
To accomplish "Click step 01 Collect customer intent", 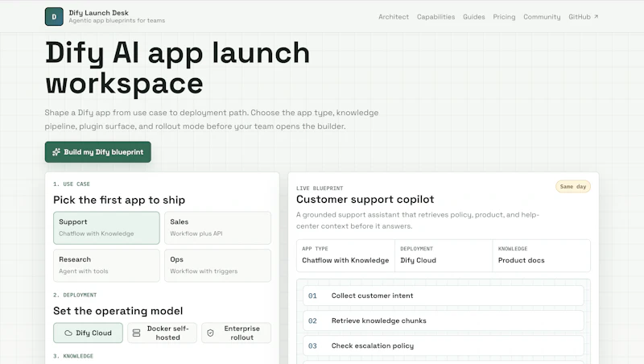I will click(x=444, y=296).
